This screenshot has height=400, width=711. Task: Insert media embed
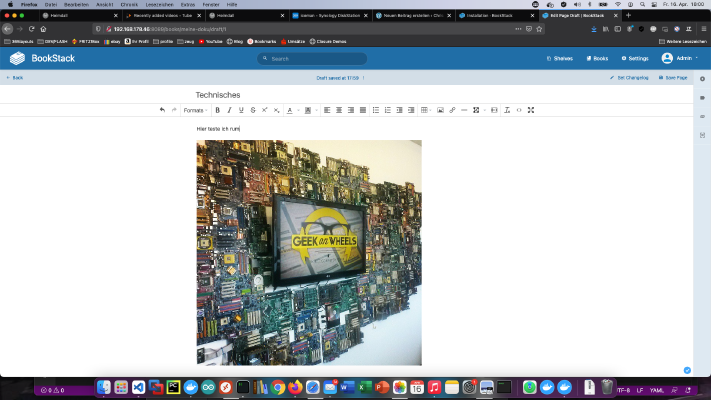click(494, 110)
